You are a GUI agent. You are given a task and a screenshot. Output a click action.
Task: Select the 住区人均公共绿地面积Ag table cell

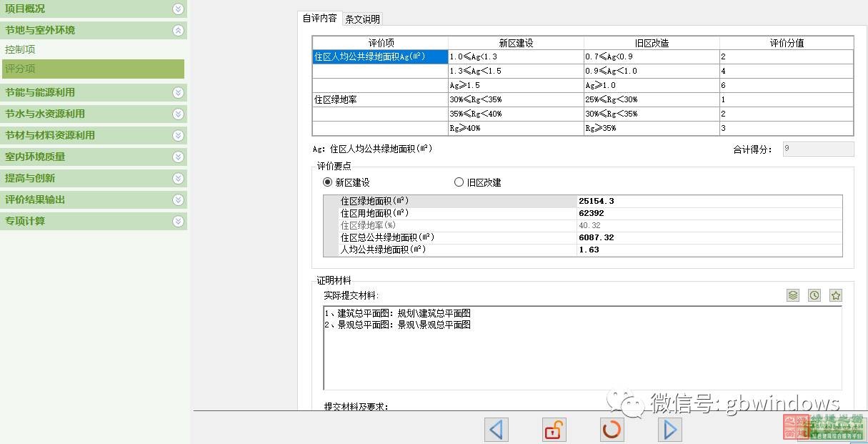click(x=380, y=57)
